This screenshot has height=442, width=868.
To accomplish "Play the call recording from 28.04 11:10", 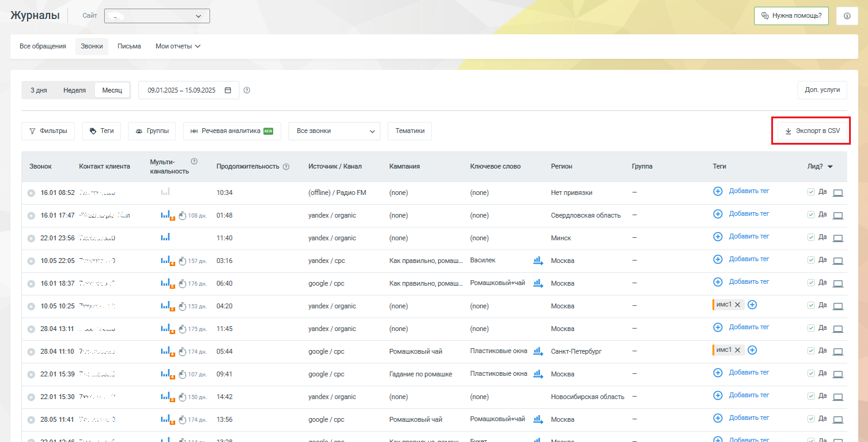I will point(31,352).
